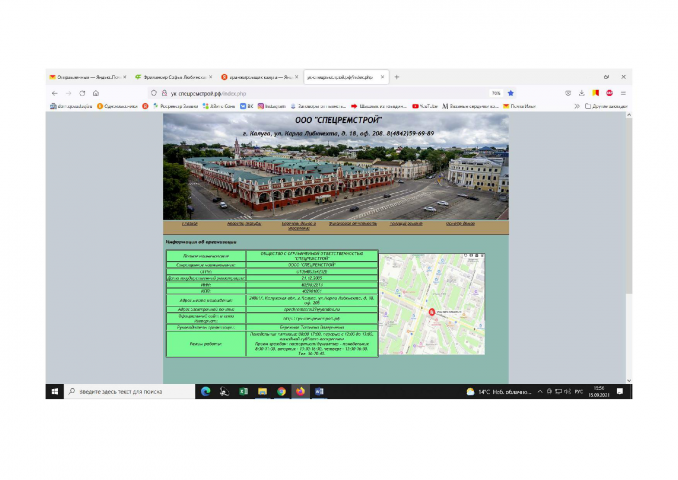Open Google Chrome from the taskbar
Image resolution: width=678 pixels, height=480 pixels.
[x=281, y=391]
